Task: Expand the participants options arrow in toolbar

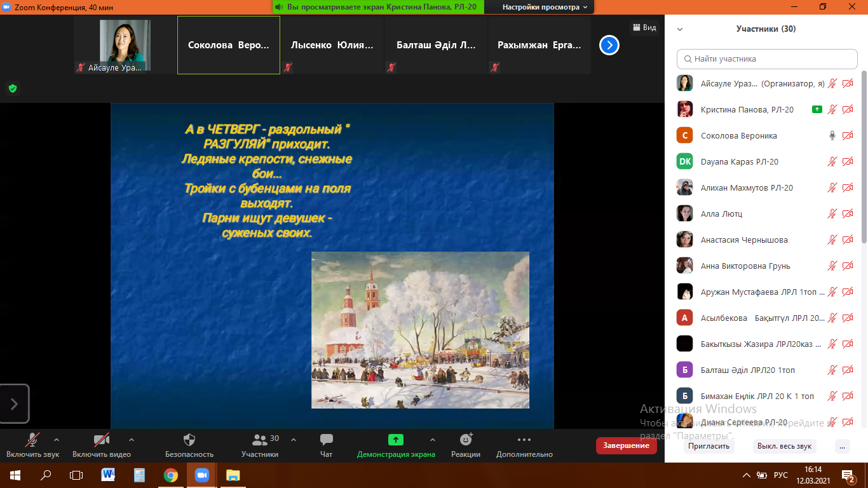Action: coord(294,440)
